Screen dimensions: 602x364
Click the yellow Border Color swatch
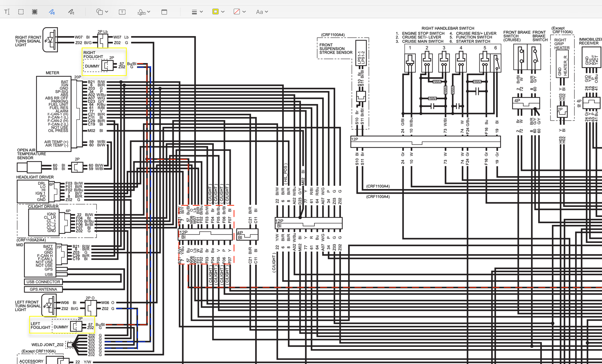click(x=215, y=12)
